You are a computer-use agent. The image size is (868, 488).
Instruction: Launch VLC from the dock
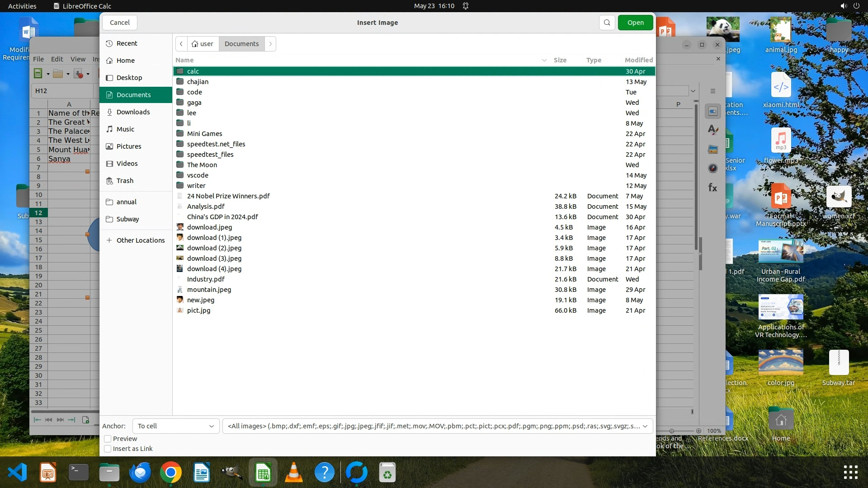(294, 473)
